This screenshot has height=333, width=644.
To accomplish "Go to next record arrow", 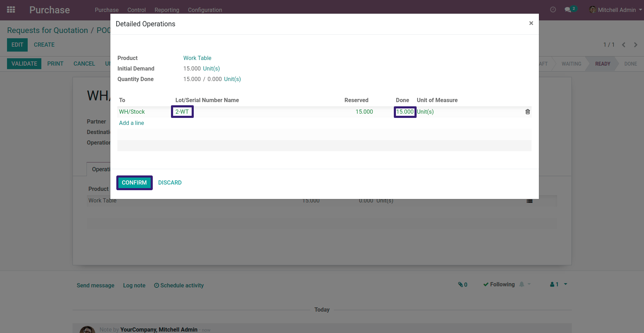I will click(x=636, y=45).
